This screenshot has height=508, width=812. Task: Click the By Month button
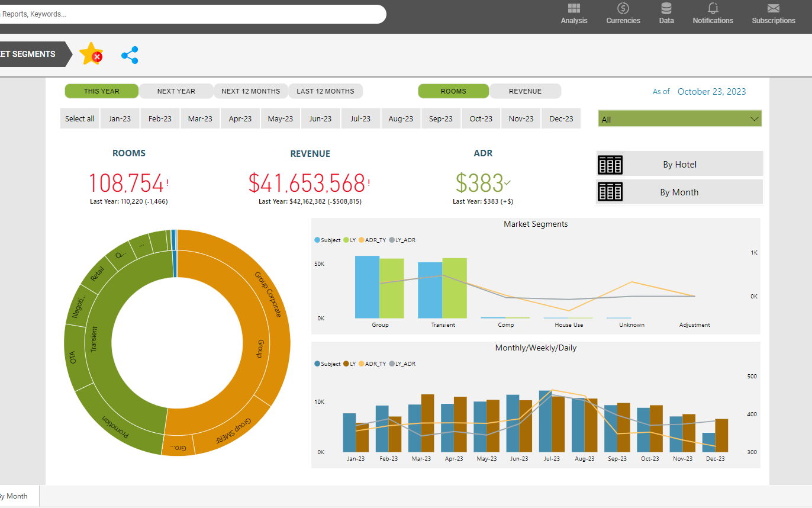(679, 192)
